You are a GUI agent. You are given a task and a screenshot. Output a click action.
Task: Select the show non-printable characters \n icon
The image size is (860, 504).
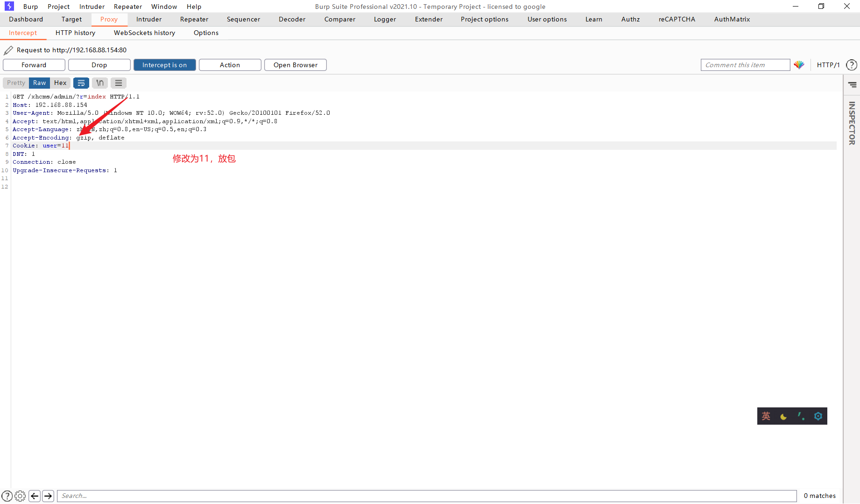(99, 83)
